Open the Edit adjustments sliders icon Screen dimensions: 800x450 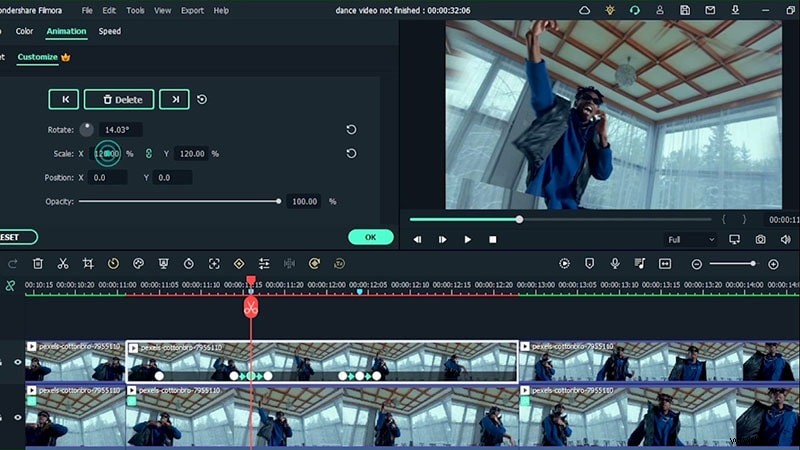(x=264, y=264)
